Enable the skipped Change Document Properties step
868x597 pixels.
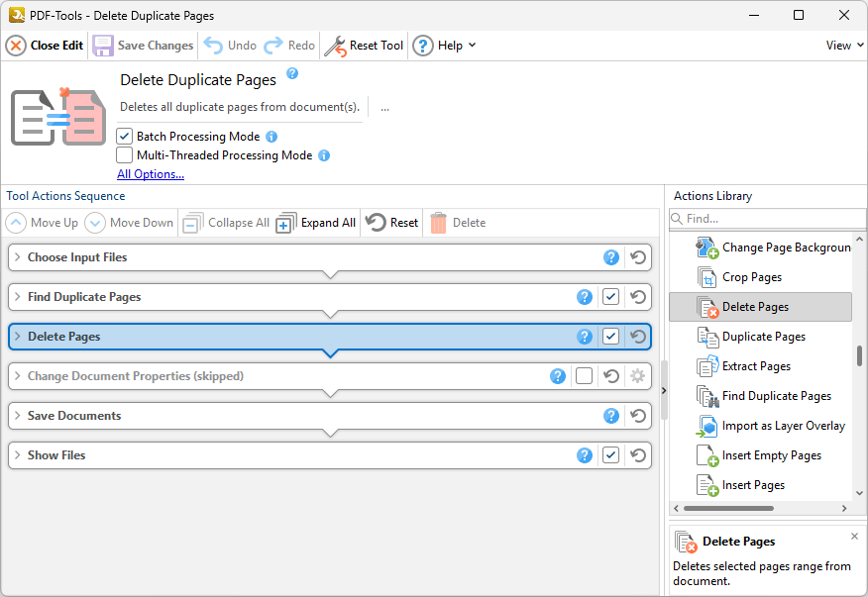click(x=585, y=376)
